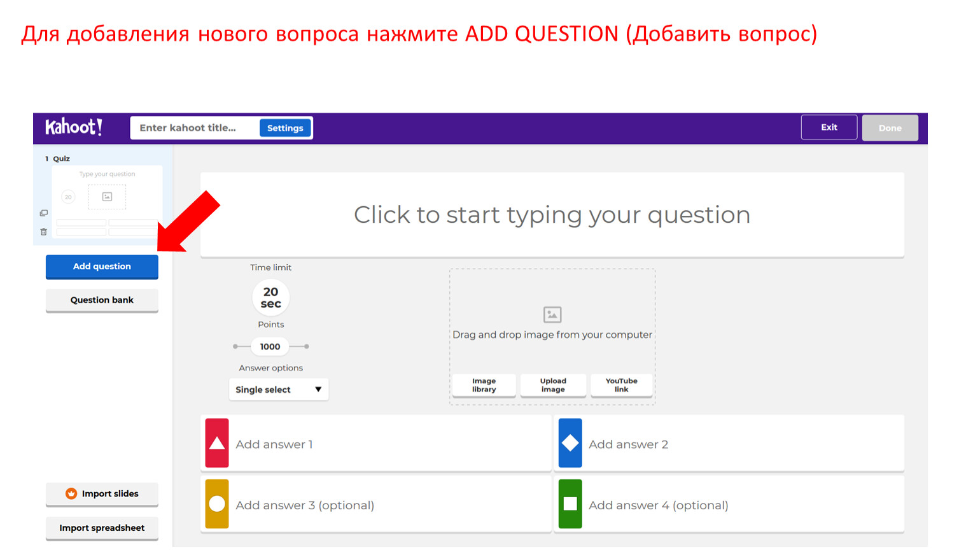Image resolution: width=980 pixels, height=550 pixels.
Task: Click the yellow circle answer icon
Action: coord(217,504)
